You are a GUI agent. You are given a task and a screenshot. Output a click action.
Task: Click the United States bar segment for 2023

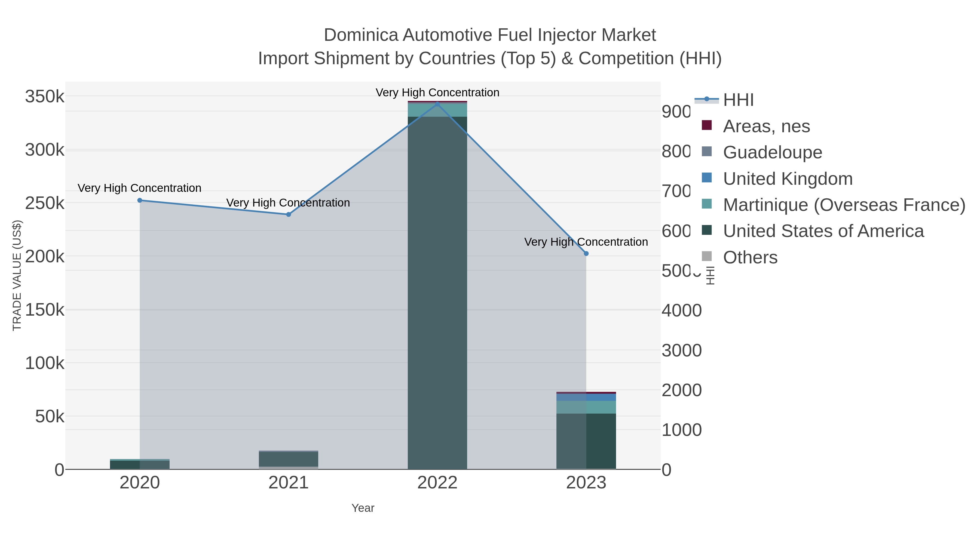tap(586, 441)
